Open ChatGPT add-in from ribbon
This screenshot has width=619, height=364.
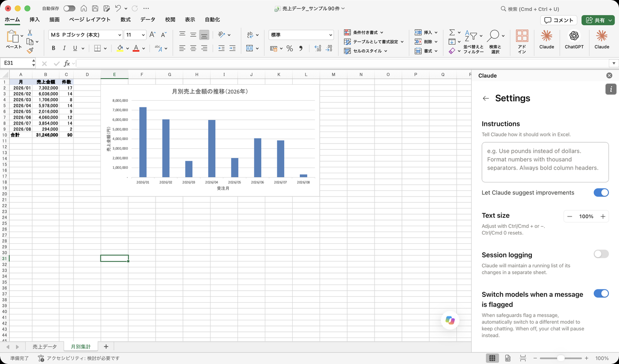coord(574,39)
